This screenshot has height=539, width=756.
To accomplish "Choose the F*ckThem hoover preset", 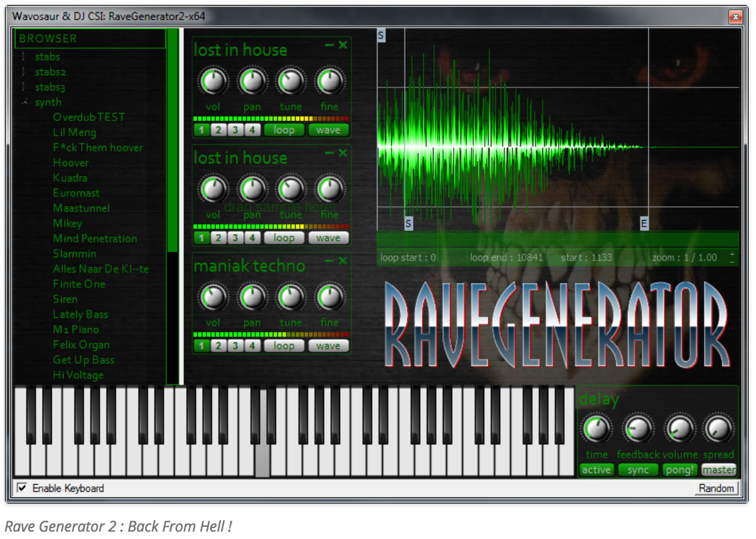I will (x=98, y=148).
